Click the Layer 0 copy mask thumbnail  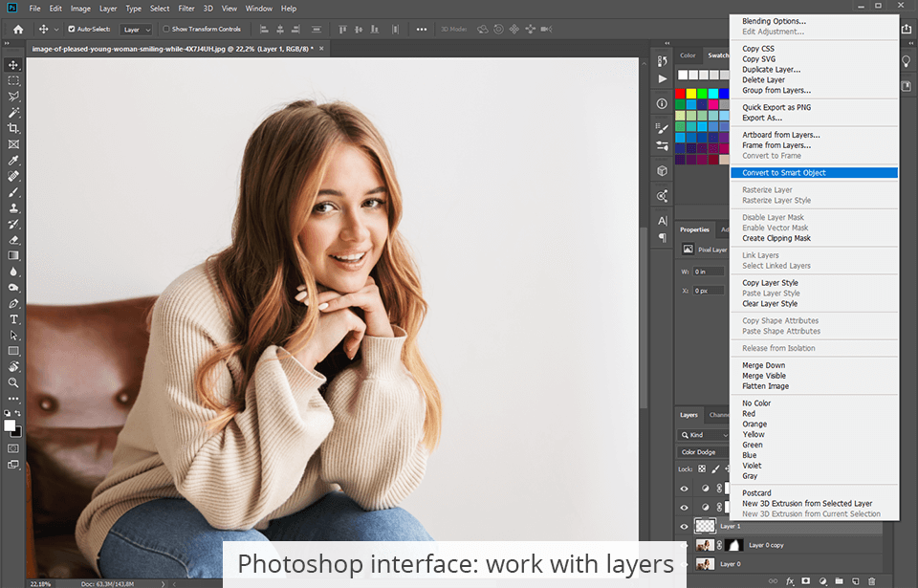734,545
